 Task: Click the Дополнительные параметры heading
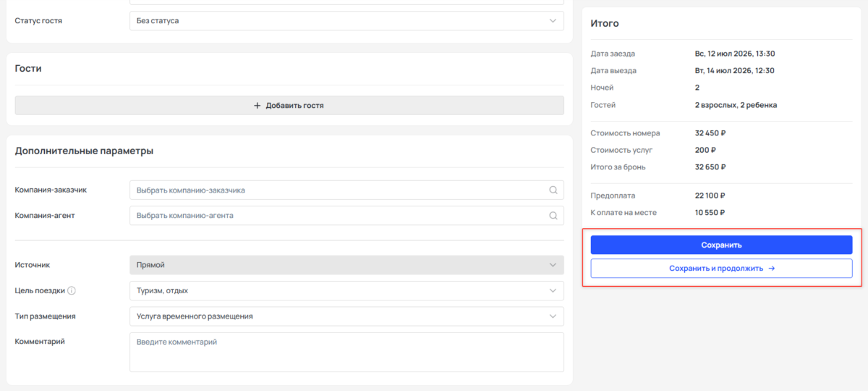84,151
